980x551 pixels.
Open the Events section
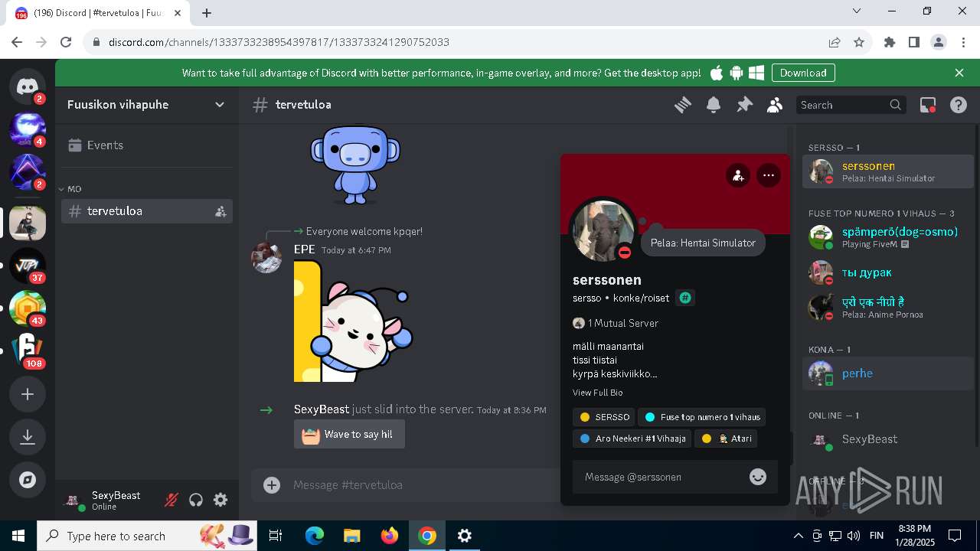coord(147,145)
